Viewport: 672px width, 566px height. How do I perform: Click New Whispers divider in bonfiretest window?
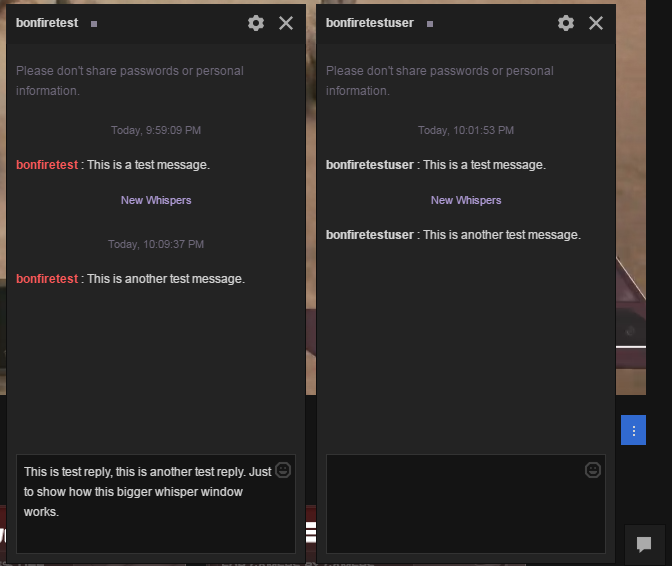click(x=156, y=200)
